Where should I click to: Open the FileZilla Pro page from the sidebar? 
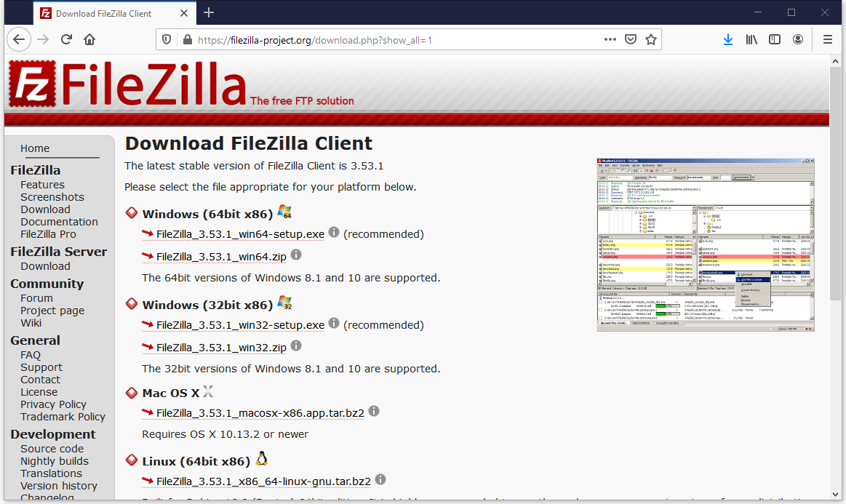(x=48, y=233)
